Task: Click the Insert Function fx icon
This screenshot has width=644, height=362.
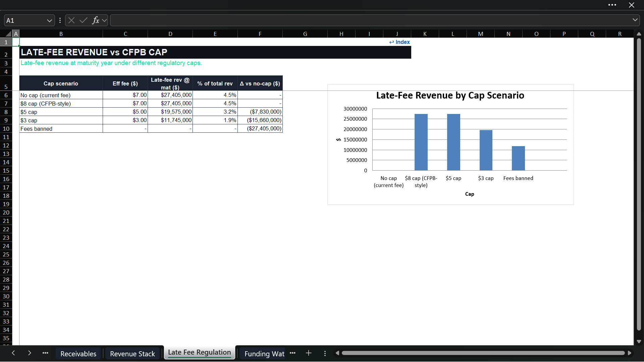Action: pos(96,20)
